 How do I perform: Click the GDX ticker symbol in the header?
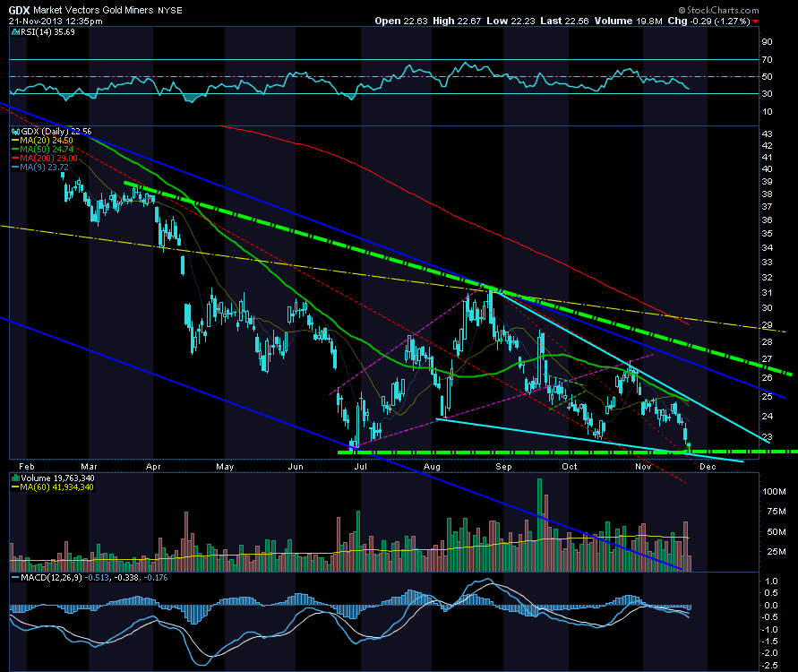(19, 10)
